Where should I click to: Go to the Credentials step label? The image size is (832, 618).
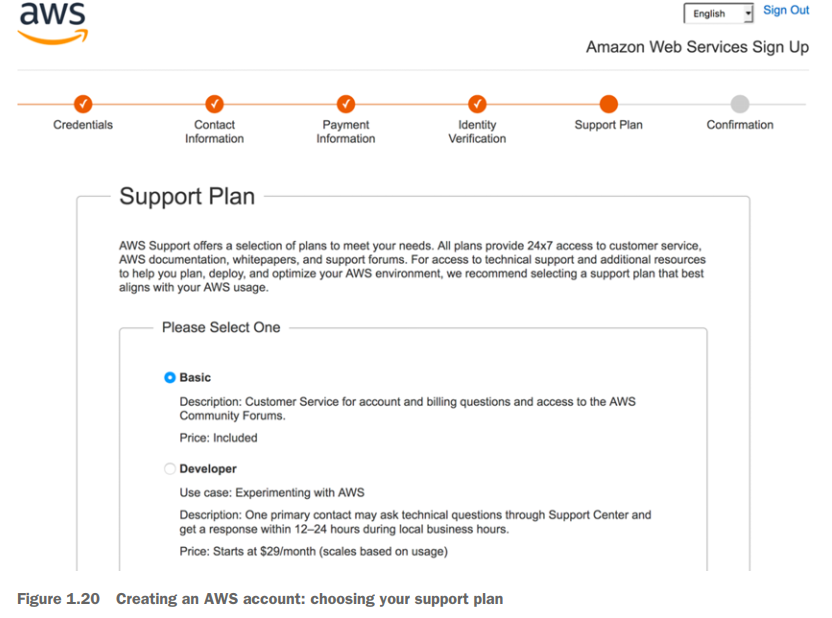coord(83,125)
